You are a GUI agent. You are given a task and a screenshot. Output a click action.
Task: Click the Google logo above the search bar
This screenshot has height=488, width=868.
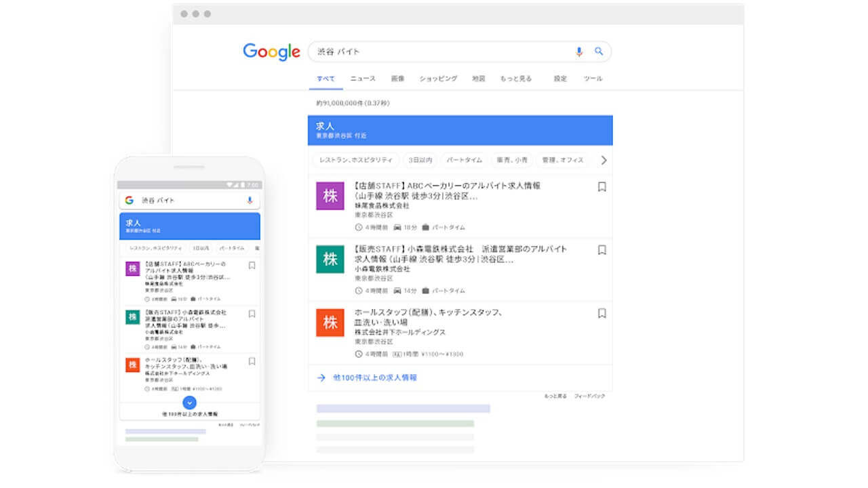[x=271, y=52]
